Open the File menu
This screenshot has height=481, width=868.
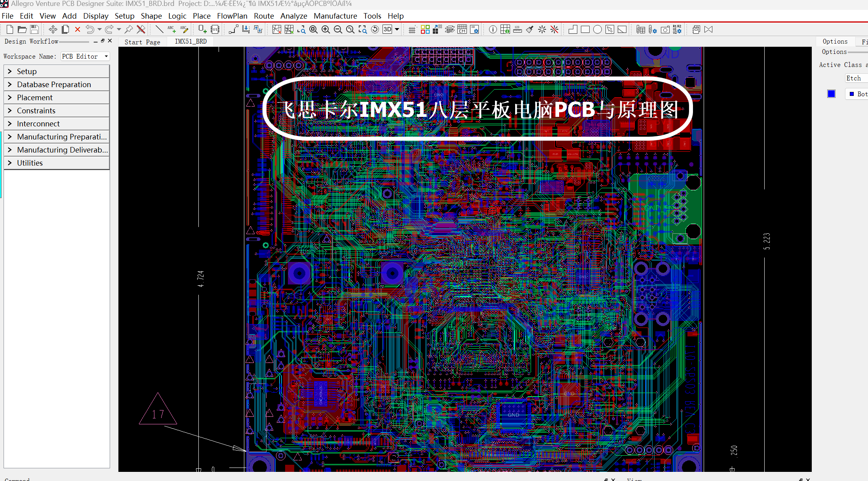[8, 16]
